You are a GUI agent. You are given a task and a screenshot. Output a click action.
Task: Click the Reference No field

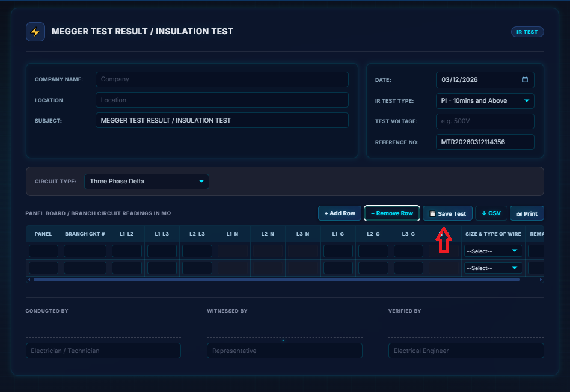(485, 142)
